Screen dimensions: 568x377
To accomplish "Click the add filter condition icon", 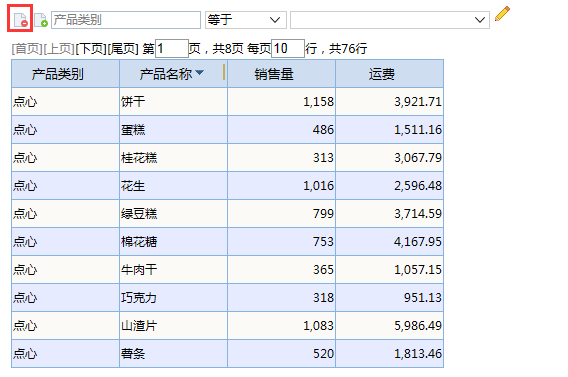I will pos(41,20).
